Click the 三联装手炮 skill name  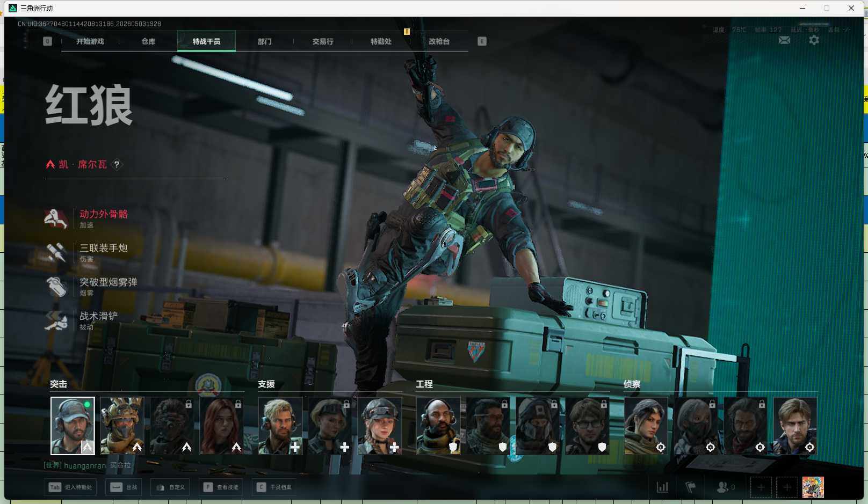(104, 248)
